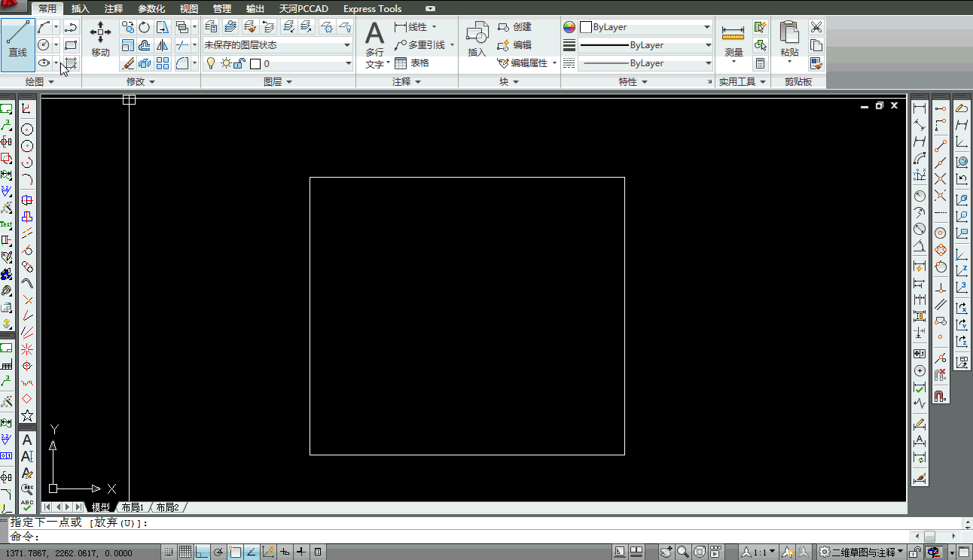Image resolution: width=973 pixels, height=560 pixels.
Task: Toggle Ortho Mode in the status bar
Action: pyautogui.click(x=202, y=552)
